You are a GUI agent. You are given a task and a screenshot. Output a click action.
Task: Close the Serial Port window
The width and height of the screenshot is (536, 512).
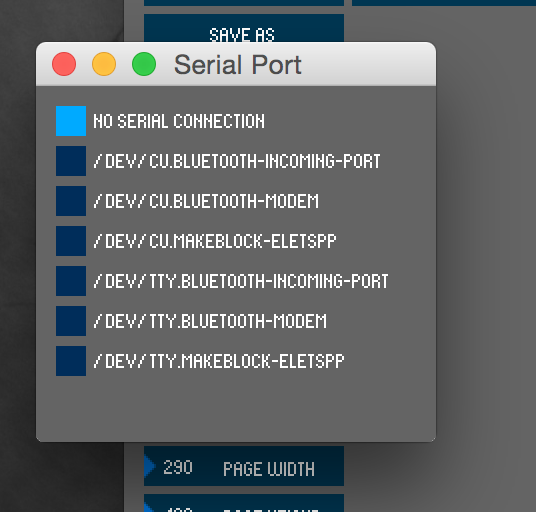point(64,64)
